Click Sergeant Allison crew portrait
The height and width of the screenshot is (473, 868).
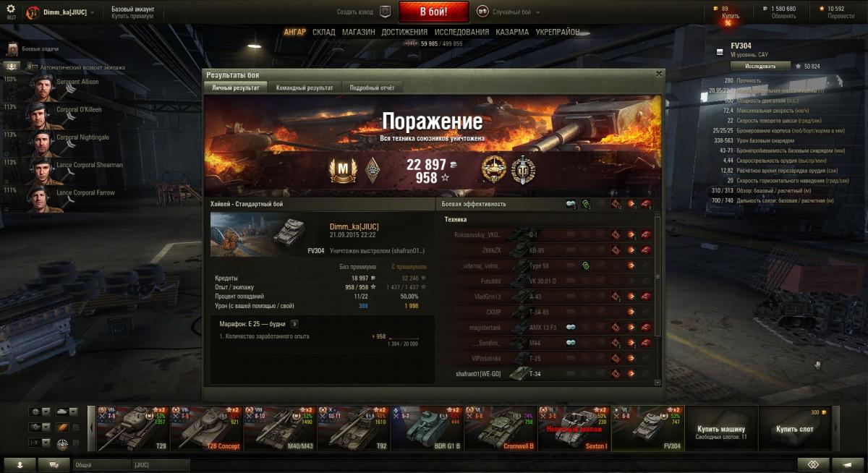41,87
